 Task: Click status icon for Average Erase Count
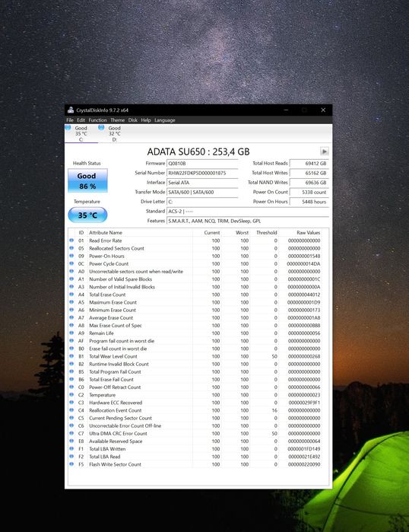tap(71, 317)
